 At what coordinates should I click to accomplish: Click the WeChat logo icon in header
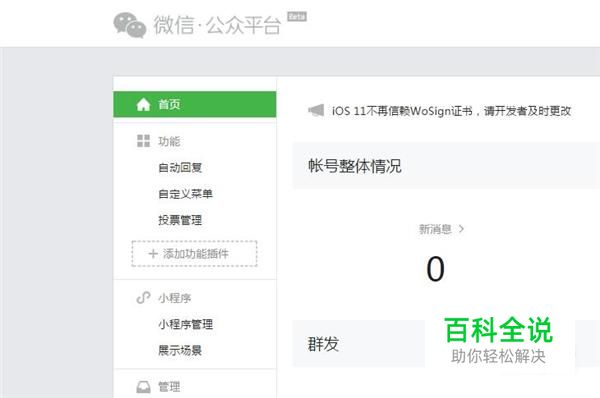[130, 25]
